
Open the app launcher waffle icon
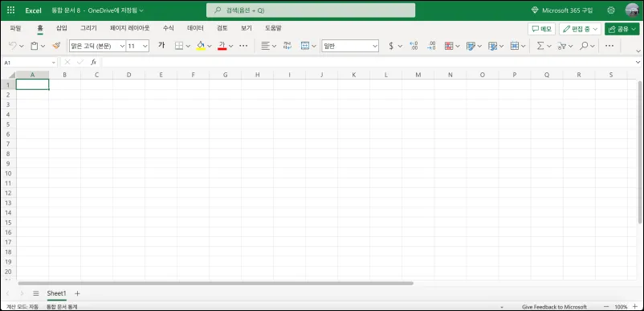[x=11, y=10]
